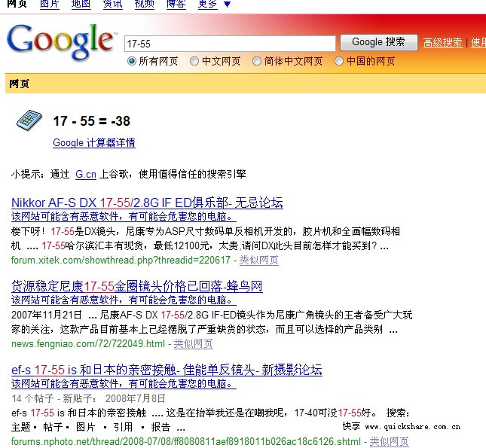Open the 更多 dropdown arrow
Screen dimensions: 486x448
point(228,5)
